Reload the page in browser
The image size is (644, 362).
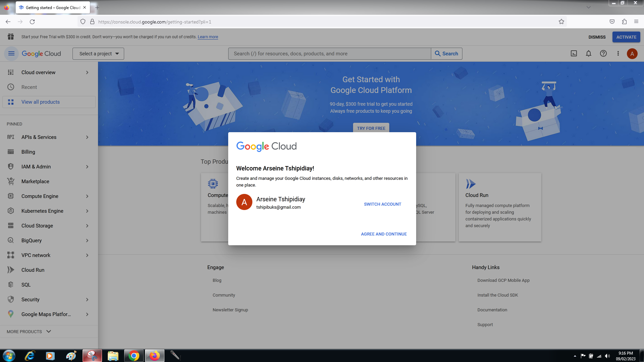click(x=32, y=22)
